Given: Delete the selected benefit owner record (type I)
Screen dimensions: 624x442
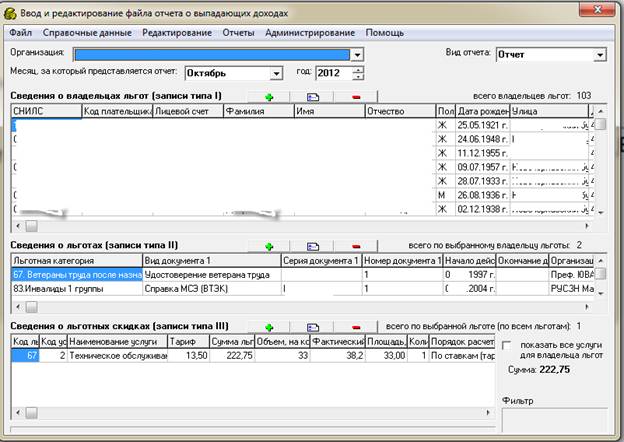Looking at the screenshot, I should (356, 97).
